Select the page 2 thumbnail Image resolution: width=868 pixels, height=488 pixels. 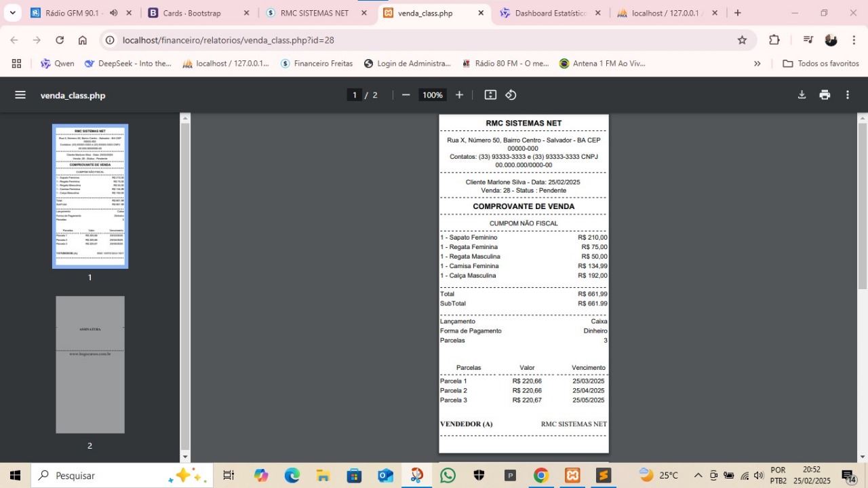coord(90,364)
